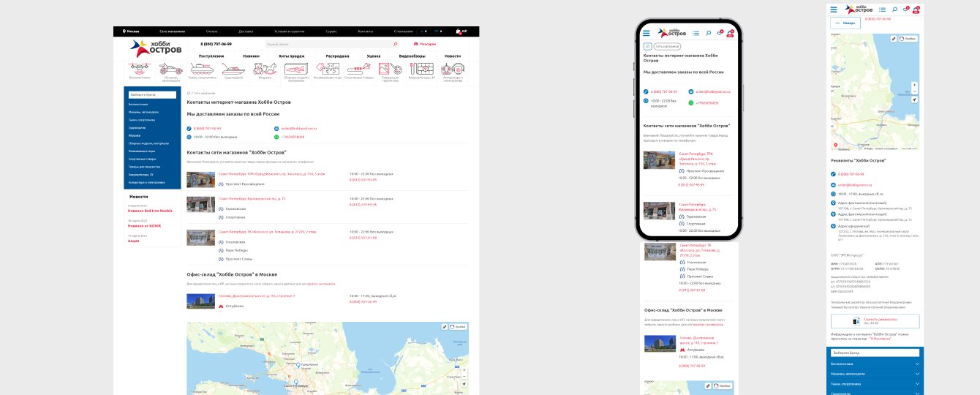This screenshot has width=980, height=395.
Task: Open catalog list icon in phone mockup
Action: 696,33
